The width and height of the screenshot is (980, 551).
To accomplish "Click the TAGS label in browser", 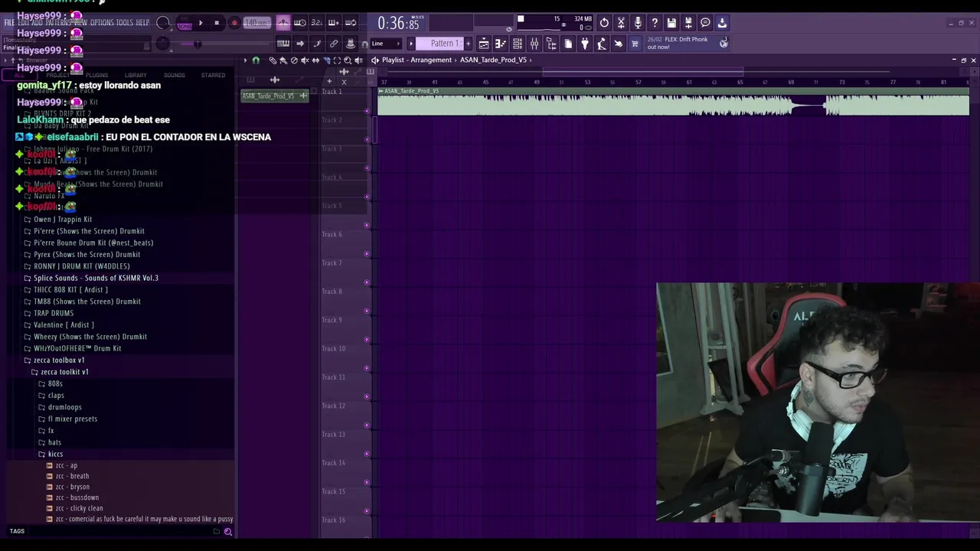I will coord(17,531).
